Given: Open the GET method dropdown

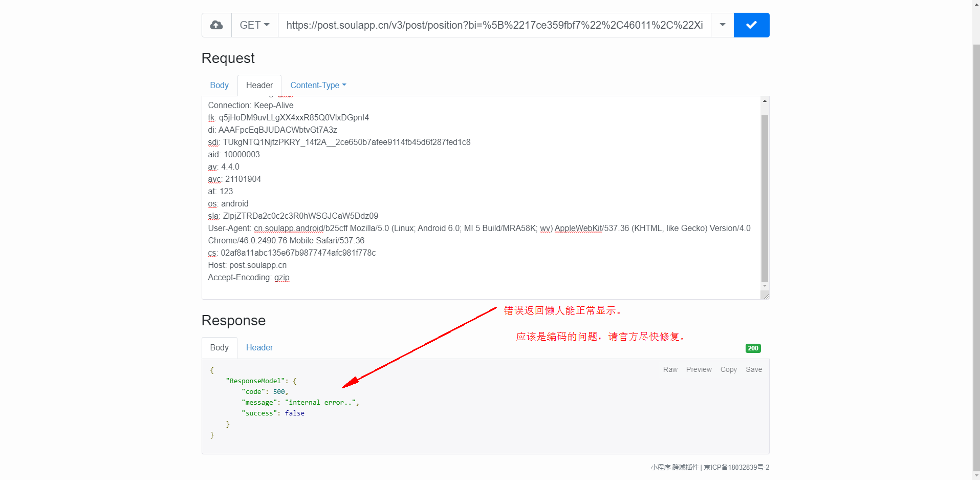Looking at the screenshot, I should point(254,25).
